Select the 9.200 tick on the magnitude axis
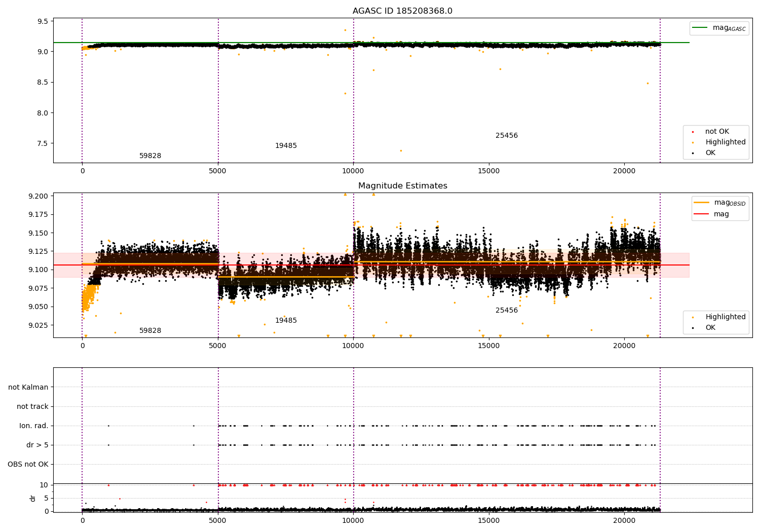 39,196
